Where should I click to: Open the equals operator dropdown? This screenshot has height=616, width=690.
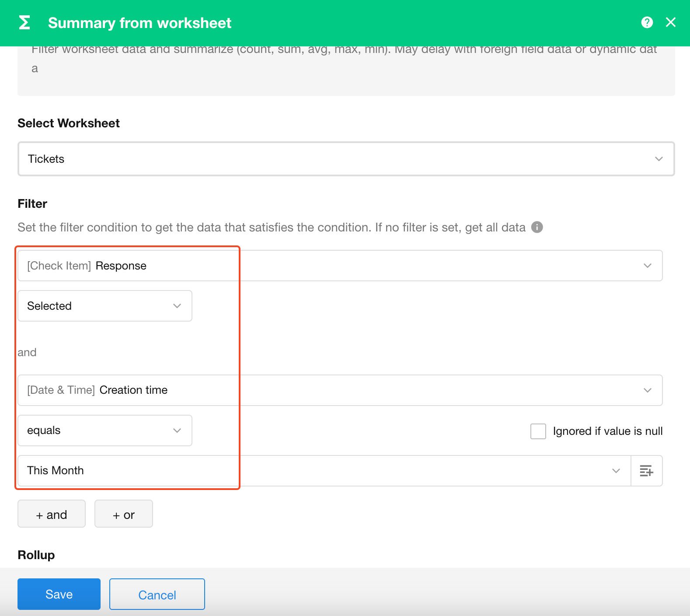click(105, 430)
